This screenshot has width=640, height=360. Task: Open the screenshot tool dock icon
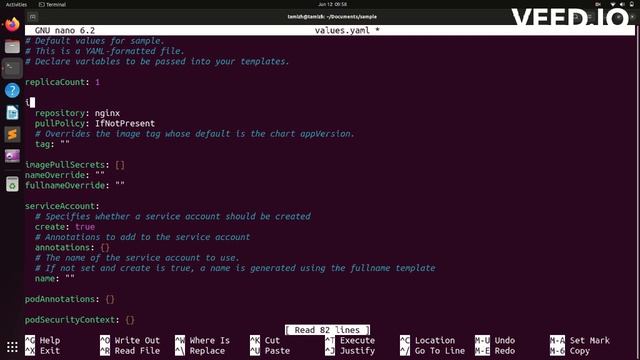pyautogui.click(x=12, y=156)
